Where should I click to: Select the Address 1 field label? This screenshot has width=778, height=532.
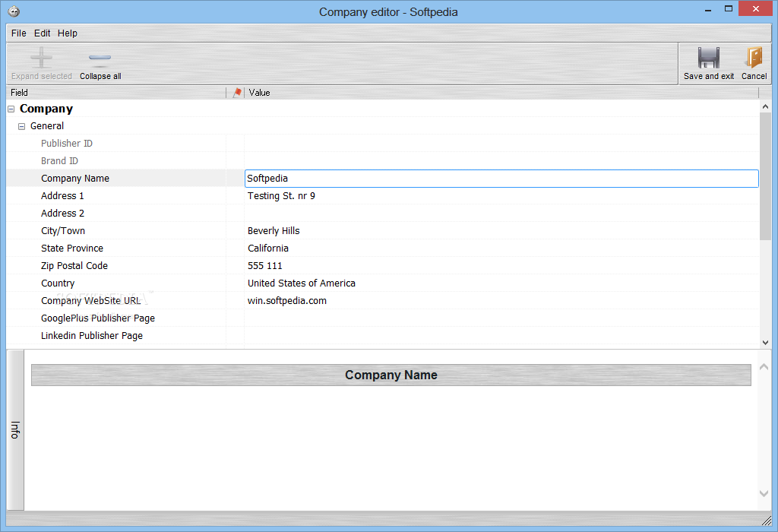[x=62, y=195]
